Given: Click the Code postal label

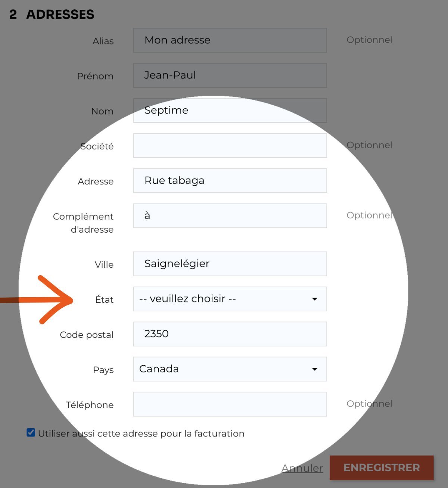Looking at the screenshot, I should tap(87, 335).
